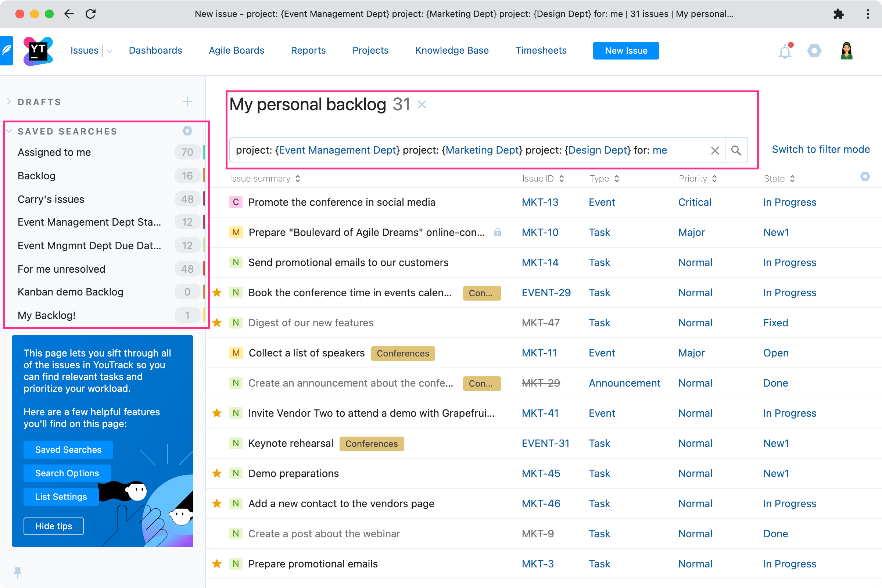Star the Book the conference time issue
882x588 pixels.
click(x=217, y=293)
